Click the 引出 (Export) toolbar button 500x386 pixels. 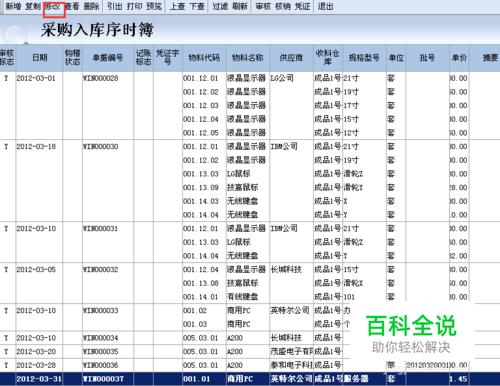click(x=115, y=6)
